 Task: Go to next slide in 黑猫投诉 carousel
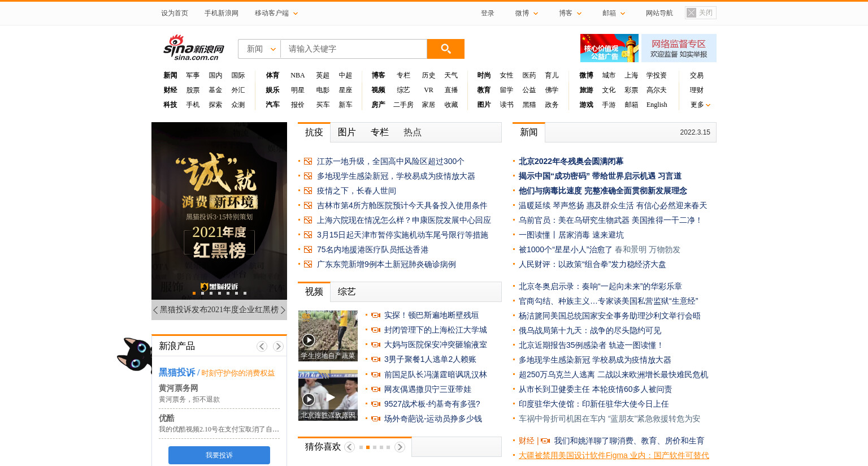tap(283, 310)
